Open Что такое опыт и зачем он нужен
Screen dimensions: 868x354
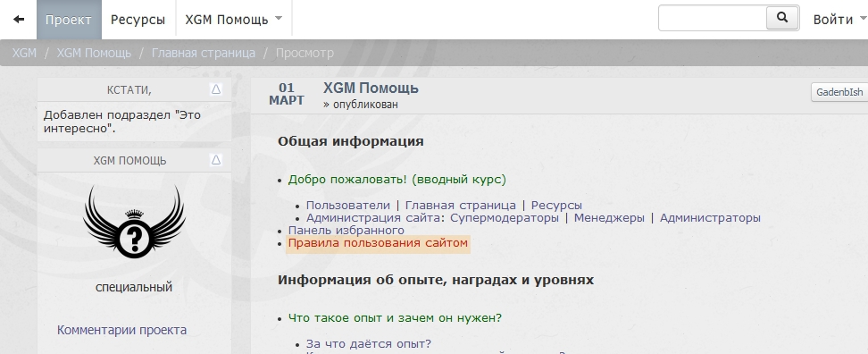pyautogui.click(x=395, y=318)
